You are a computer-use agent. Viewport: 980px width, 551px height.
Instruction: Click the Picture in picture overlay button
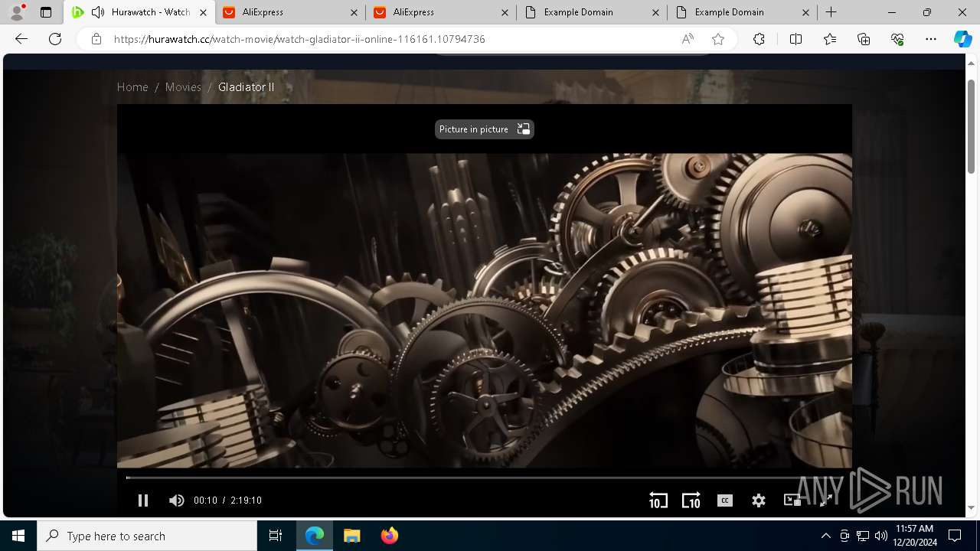pos(485,129)
